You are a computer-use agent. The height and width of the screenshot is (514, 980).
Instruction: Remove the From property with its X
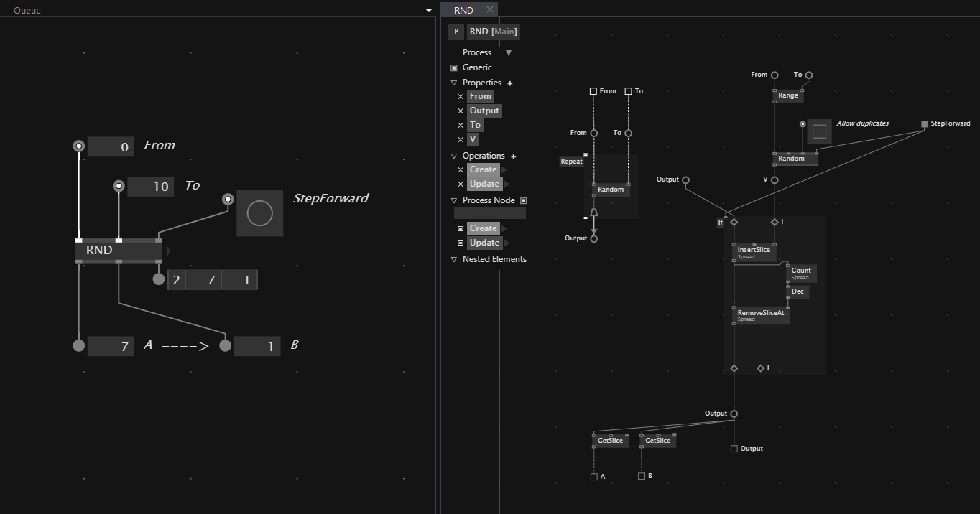point(461,96)
